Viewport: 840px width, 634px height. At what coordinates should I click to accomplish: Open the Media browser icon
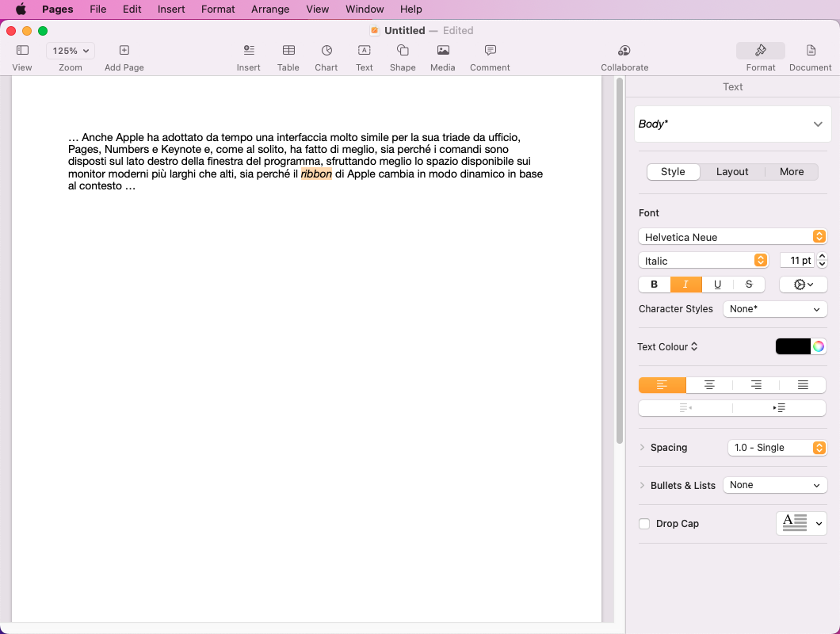click(x=443, y=51)
